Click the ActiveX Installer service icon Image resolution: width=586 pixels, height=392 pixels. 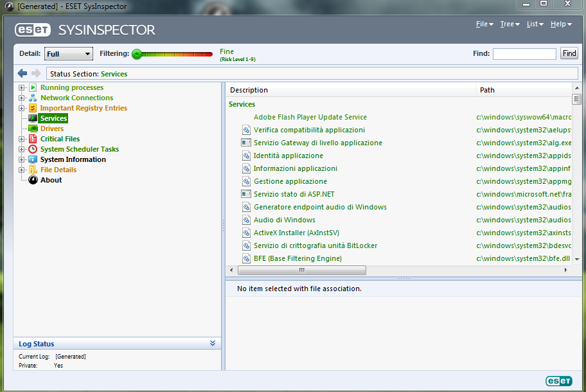(246, 233)
